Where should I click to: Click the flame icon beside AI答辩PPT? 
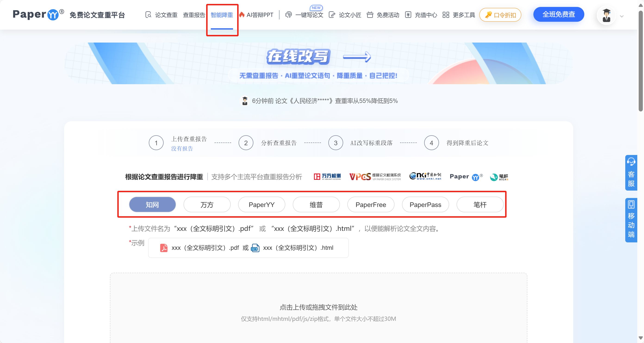pyautogui.click(x=242, y=15)
